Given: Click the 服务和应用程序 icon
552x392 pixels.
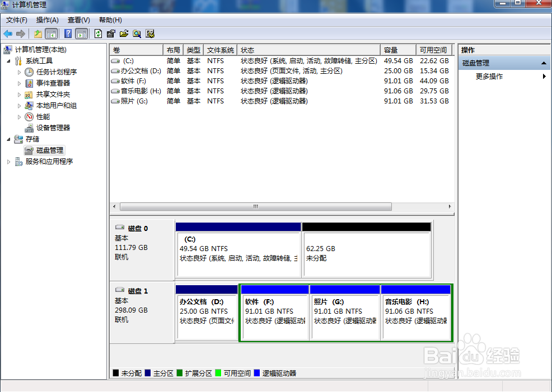Looking at the screenshot, I should (18, 162).
